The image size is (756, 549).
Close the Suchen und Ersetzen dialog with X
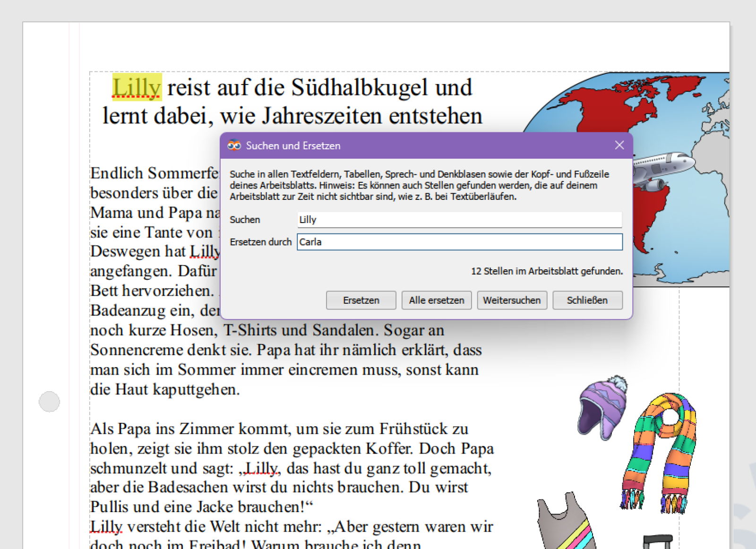pos(619,146)
